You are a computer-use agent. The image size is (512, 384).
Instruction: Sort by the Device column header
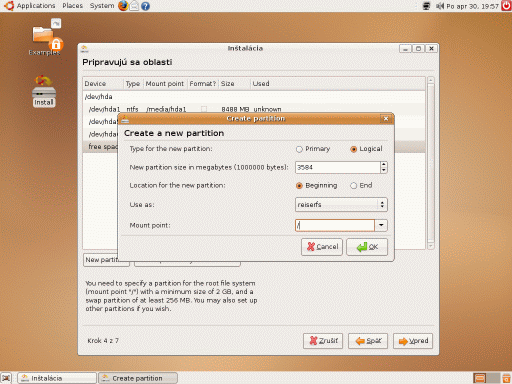pos(103,84)
